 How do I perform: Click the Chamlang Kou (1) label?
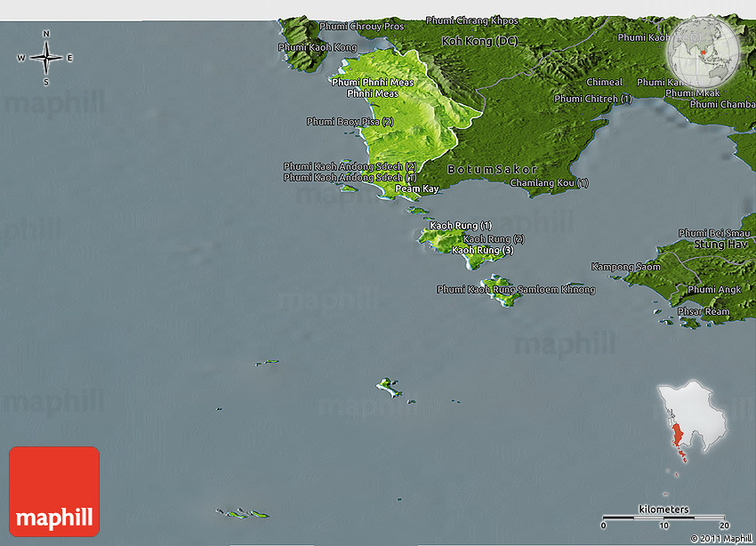click(549, 183)
